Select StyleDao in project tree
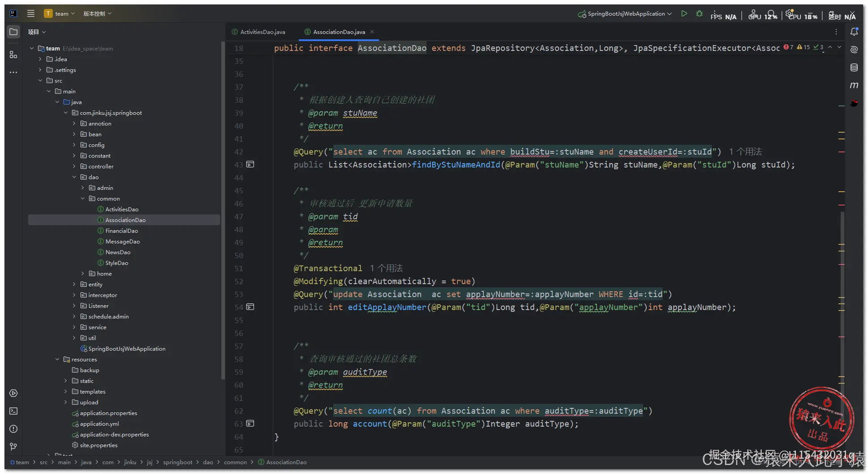Image resolution: width=868 pixels, height=474 pixels. [x=117, y=263]
